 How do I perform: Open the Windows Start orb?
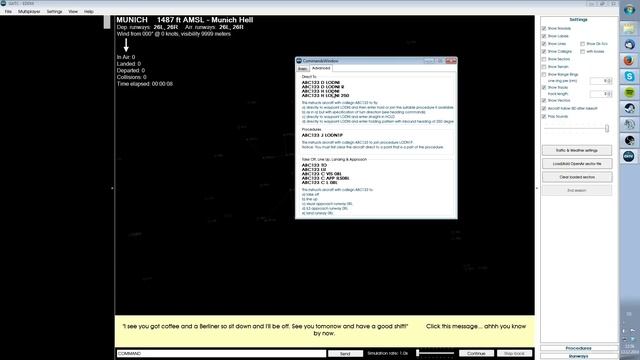(629, 10)
